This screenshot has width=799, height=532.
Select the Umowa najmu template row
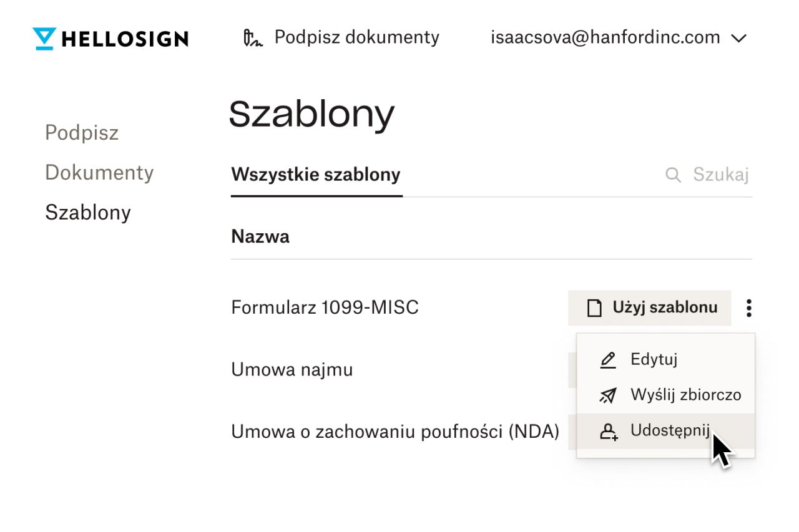coord(292,369)
